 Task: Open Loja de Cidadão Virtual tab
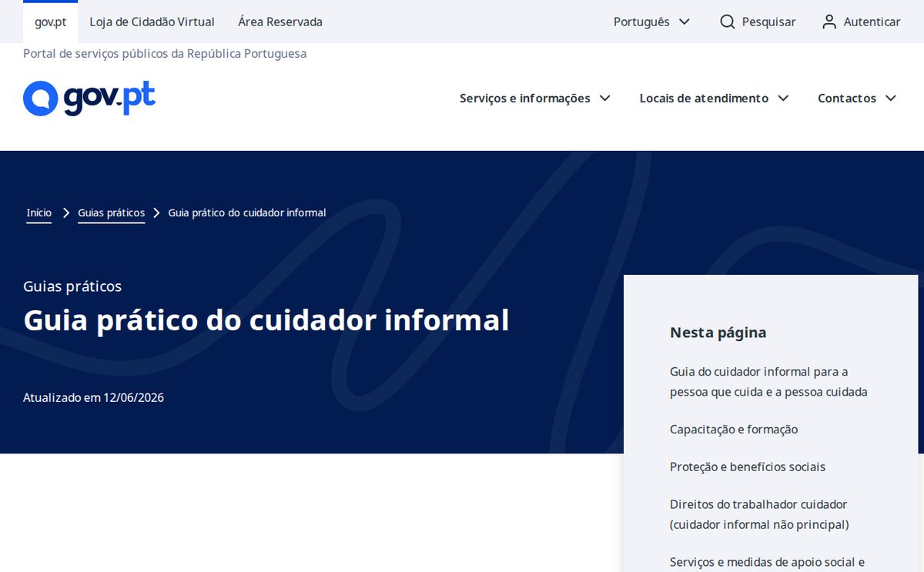[x=152, y=22]
